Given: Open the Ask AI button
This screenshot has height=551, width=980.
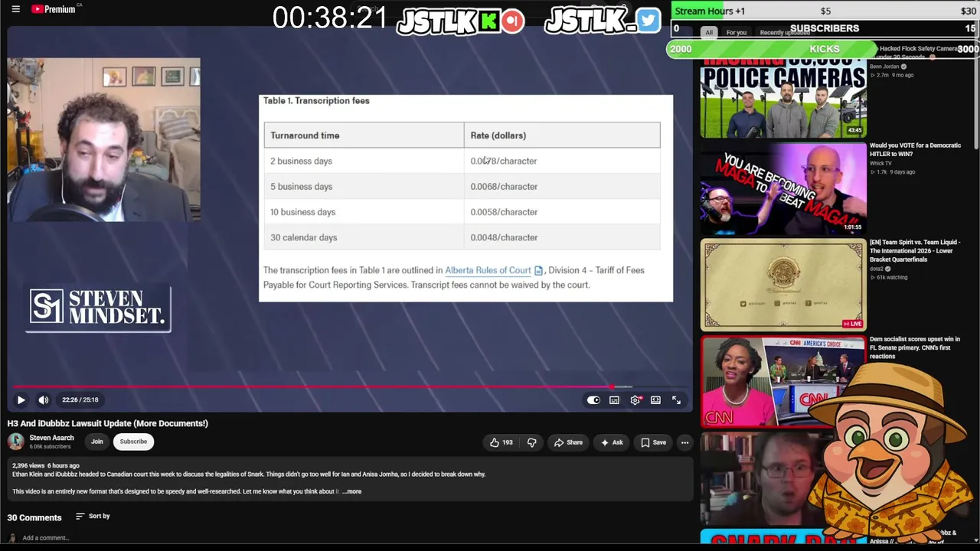Looking at the screenshot, I should [x=612, y=442].
